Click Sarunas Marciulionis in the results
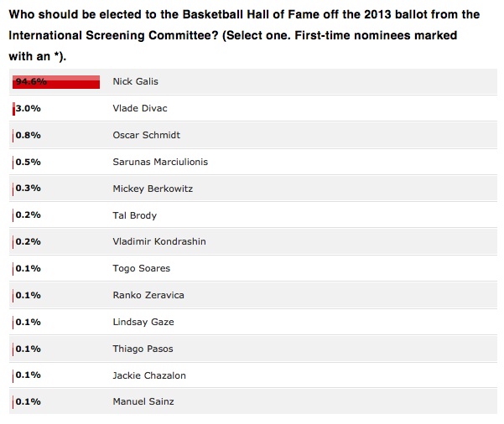Image resolution: width=504 pixels, height=424 pixels. point(160,162)
